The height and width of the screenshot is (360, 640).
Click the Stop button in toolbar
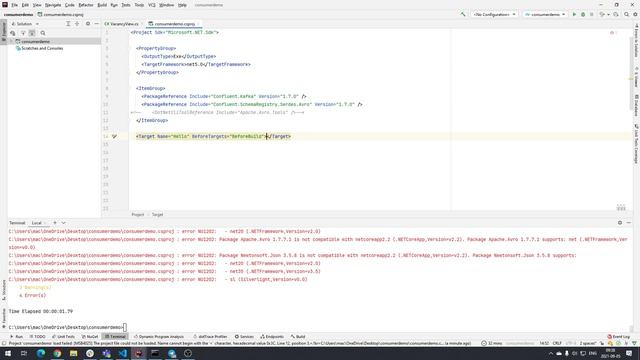591,14
